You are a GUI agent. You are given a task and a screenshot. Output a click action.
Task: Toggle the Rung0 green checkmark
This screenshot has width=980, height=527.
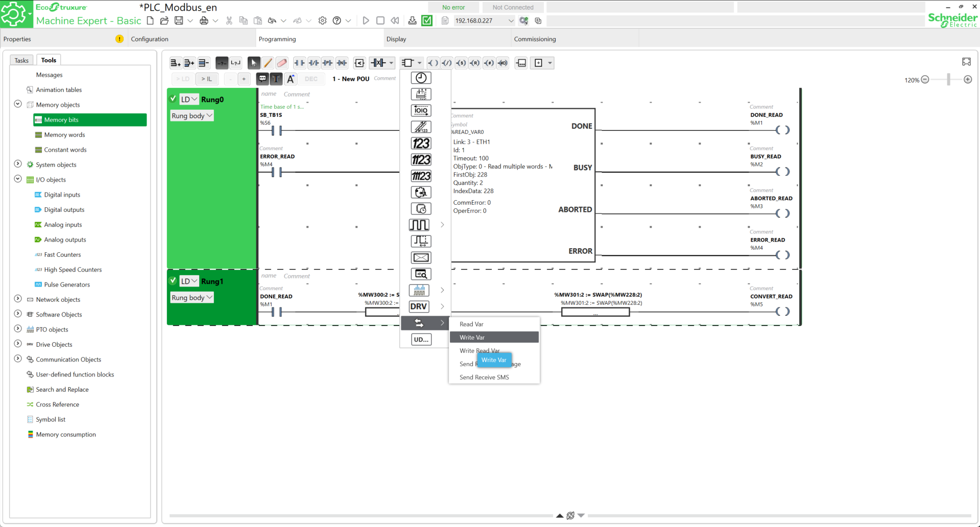click(173, 99)
